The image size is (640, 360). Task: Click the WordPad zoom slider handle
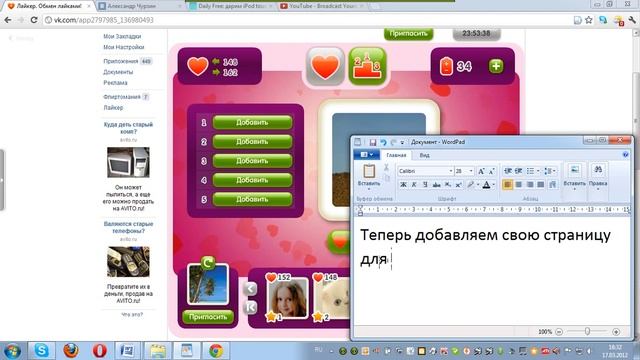coord(587,331)
